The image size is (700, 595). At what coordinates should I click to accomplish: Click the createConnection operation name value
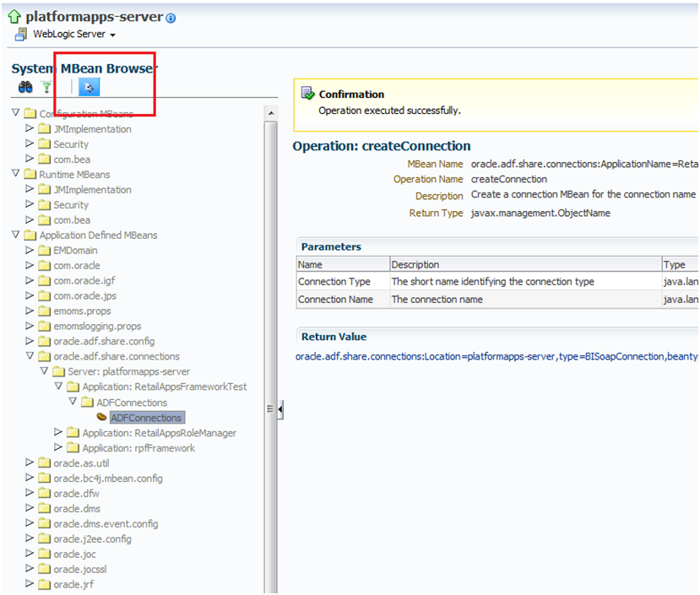508,180
